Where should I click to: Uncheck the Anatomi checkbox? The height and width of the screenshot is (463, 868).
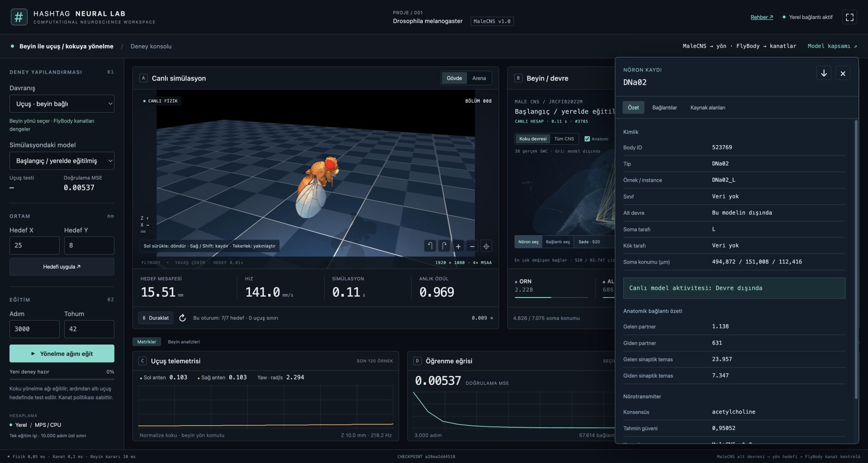587,139
